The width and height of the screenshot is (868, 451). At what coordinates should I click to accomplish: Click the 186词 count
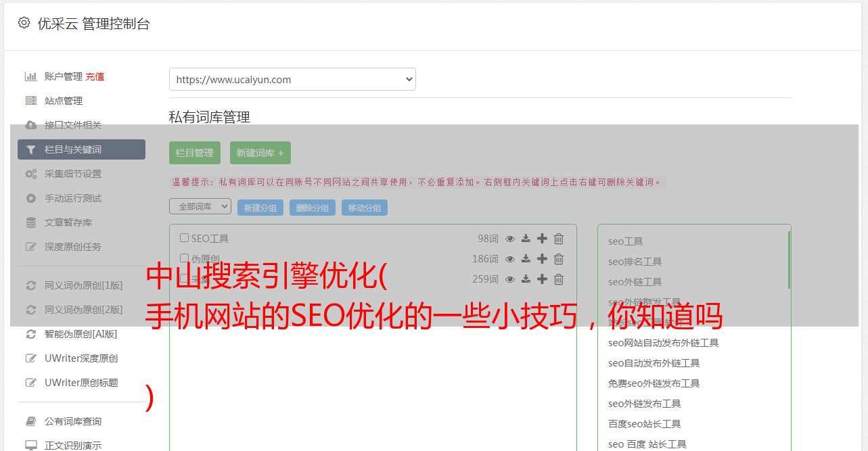(485, 259)
